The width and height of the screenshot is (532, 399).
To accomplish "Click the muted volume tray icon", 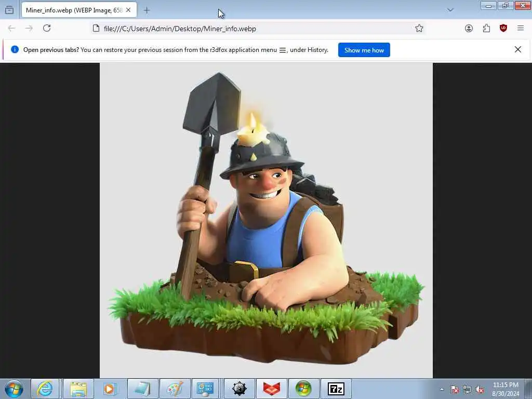I will [x=480, y=390].
